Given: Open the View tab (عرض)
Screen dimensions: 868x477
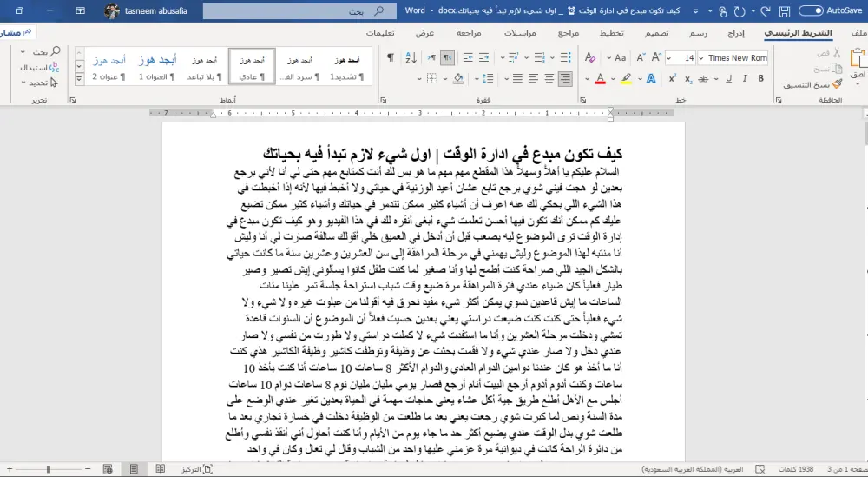Looking at the screenshot, I should point(424,33).
